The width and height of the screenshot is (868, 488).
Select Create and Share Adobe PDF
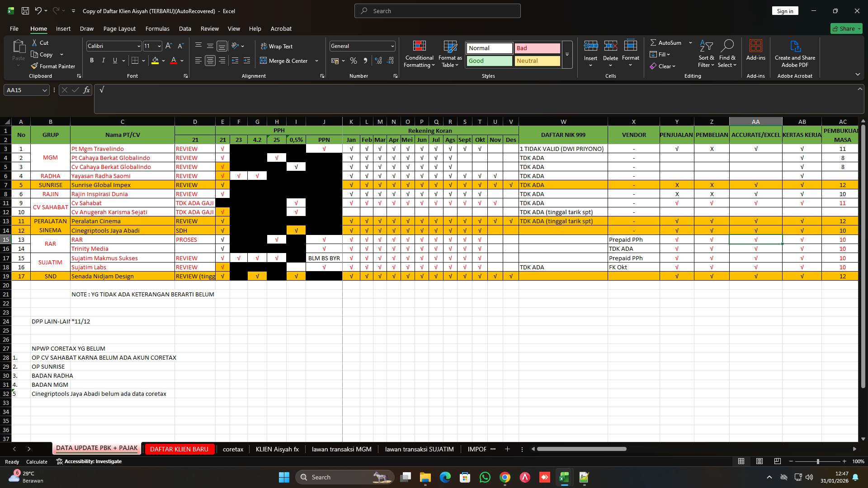pos(795,53)
